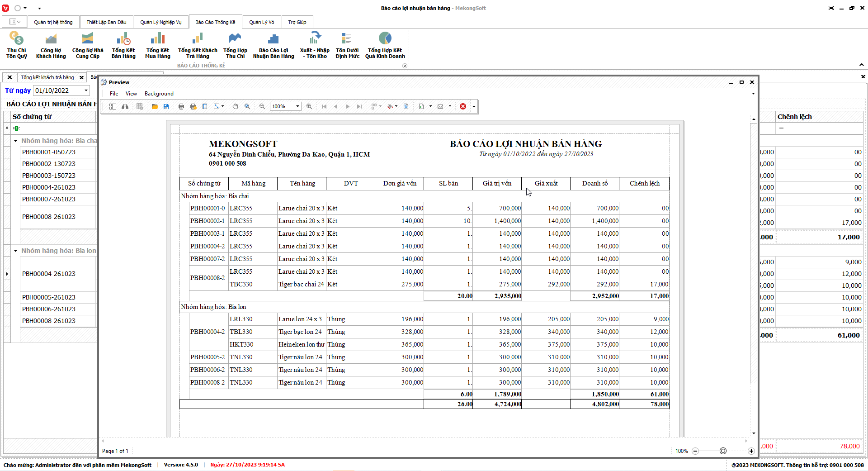Click the Print icon in Preview toolbar
Viewport: 868px width, 471px height.
tap(181, 106)
